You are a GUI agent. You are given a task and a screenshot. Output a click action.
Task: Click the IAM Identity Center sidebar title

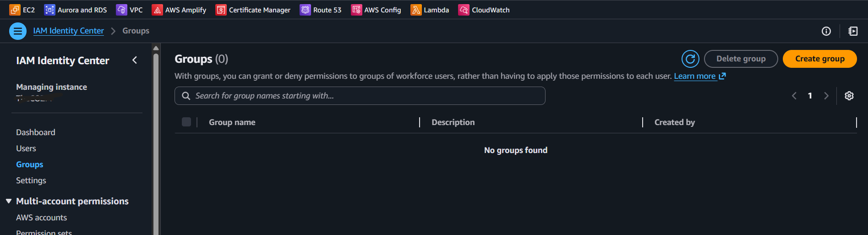point(63,60)
